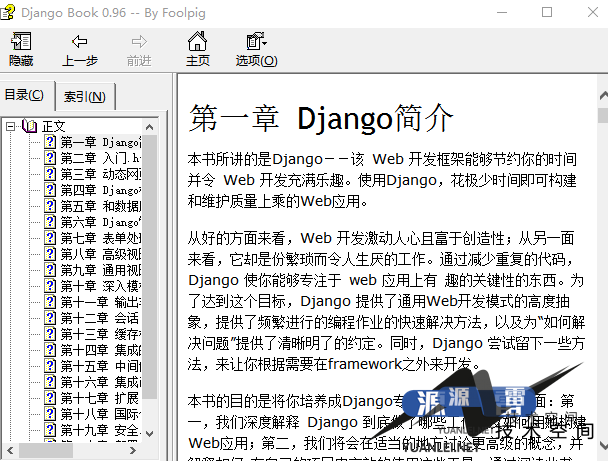Click the page icon of 第五章 和数据
The image size is (608, 461).
click(50, 206)
